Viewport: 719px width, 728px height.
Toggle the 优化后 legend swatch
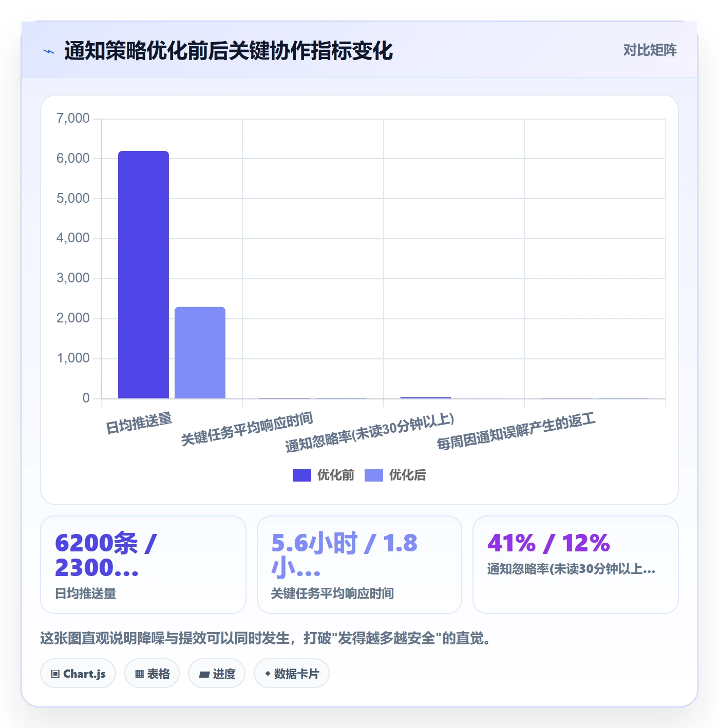[374, 475]
